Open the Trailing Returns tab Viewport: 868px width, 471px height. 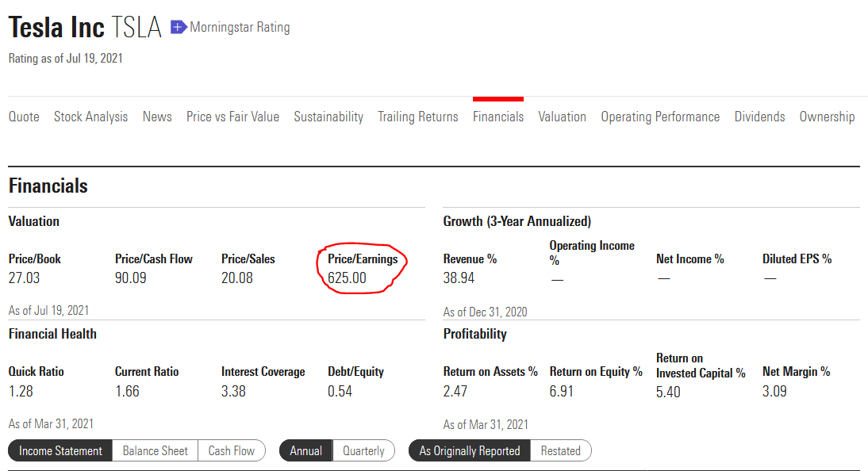[418, 117]
